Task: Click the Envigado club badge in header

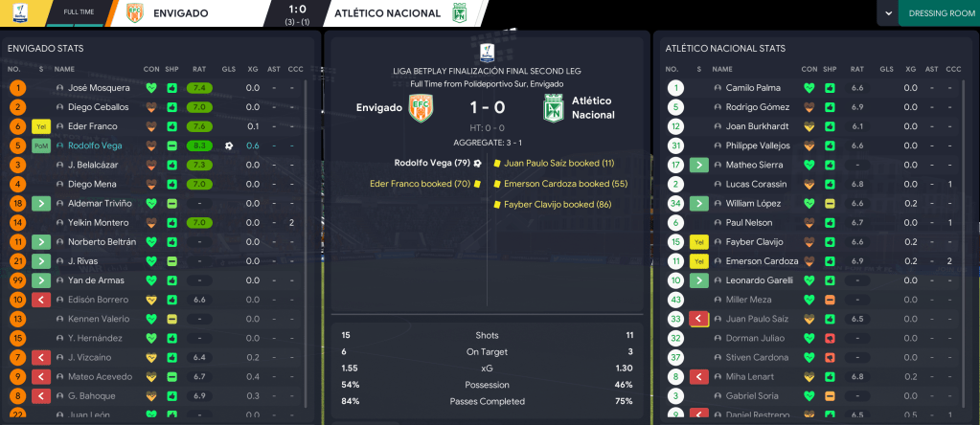Action: click(x=133, y=14)
